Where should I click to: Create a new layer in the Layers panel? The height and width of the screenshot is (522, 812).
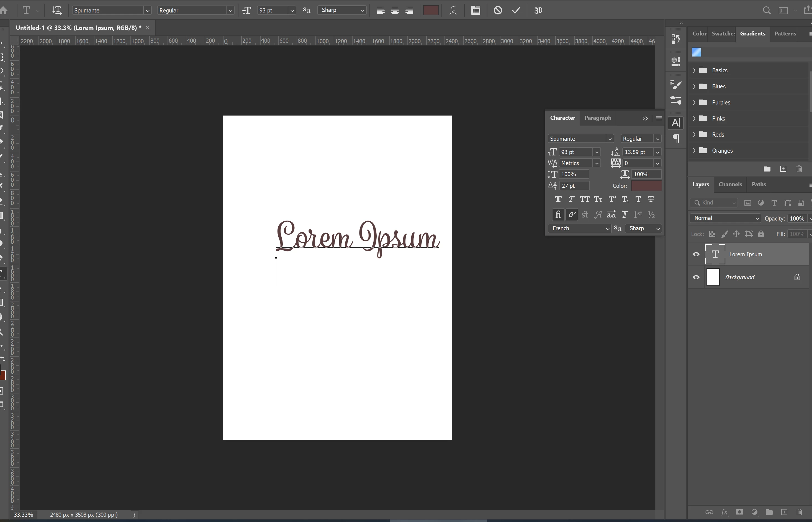(784, 512)
